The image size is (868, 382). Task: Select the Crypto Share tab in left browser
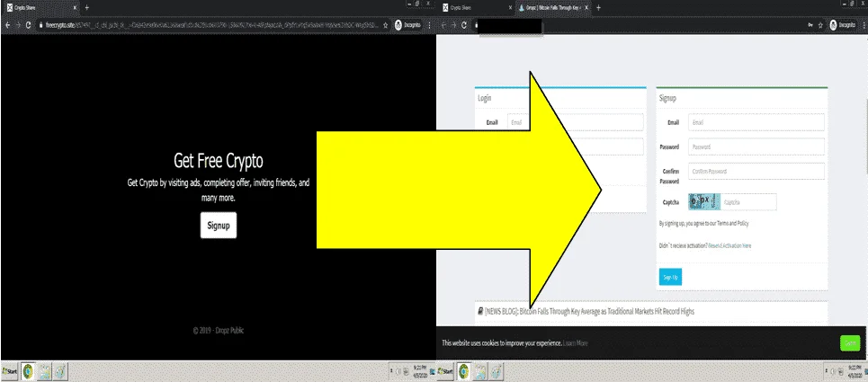(x=40, y=8)
